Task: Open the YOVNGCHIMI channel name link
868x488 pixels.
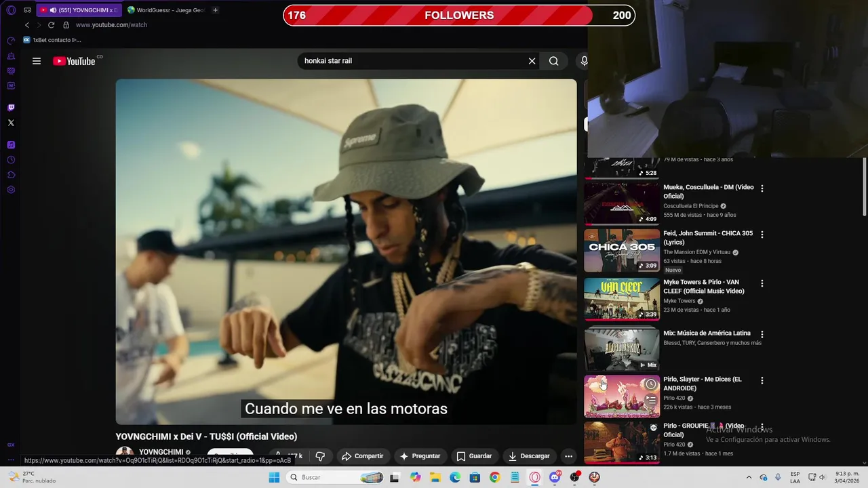Action: (161, 452)
